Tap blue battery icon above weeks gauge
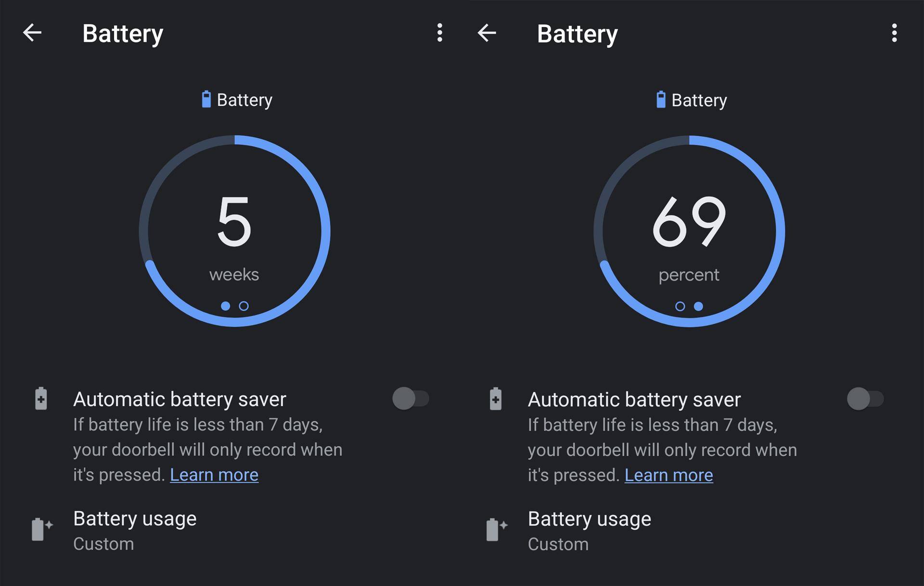 [206, 99]
